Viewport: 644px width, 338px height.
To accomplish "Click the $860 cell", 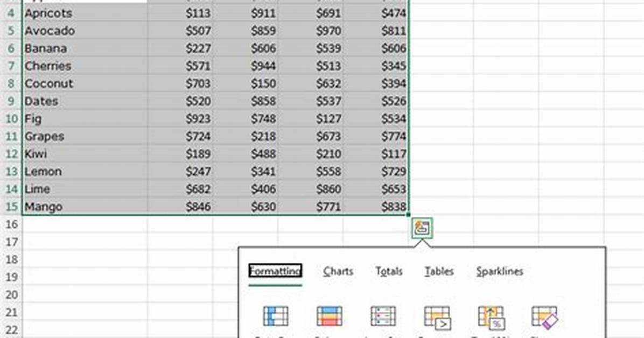I will click(311, 189).
